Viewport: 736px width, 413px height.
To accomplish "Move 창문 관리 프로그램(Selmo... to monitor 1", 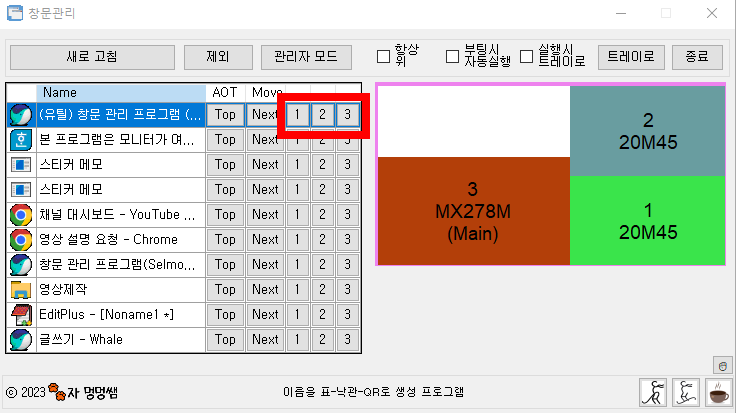I will pyautogui.click(x=297, y=264).
